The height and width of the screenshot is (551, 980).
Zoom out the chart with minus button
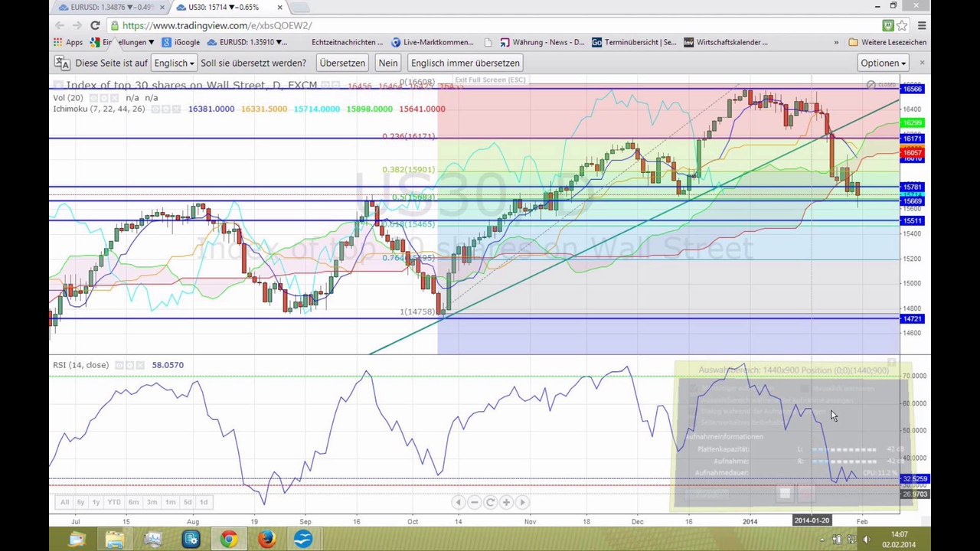click(x=474, y=502)
